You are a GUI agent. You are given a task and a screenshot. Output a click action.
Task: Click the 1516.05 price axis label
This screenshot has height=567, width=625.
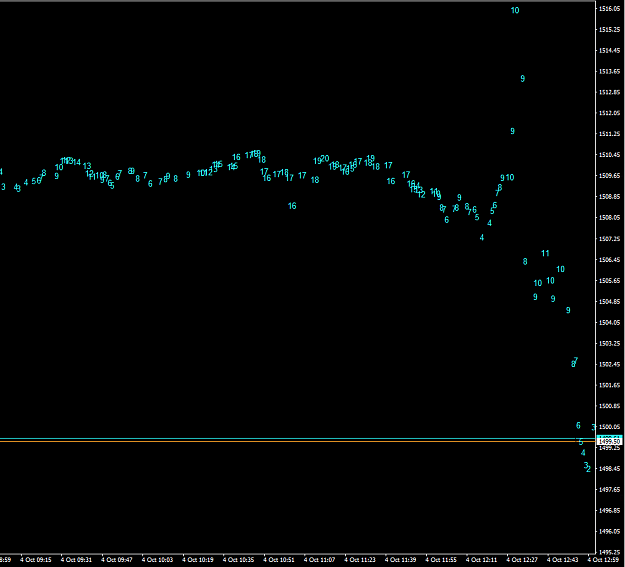[609, 9]
